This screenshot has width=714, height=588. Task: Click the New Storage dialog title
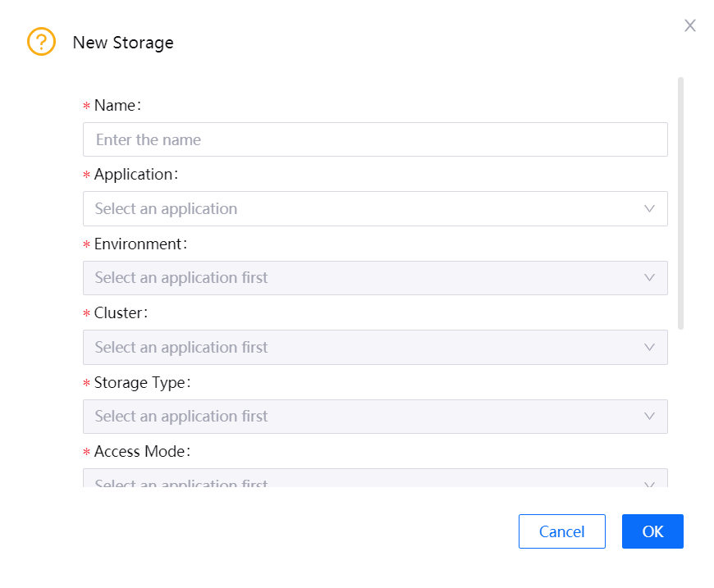pyautogui.click(x=123, y=42)
